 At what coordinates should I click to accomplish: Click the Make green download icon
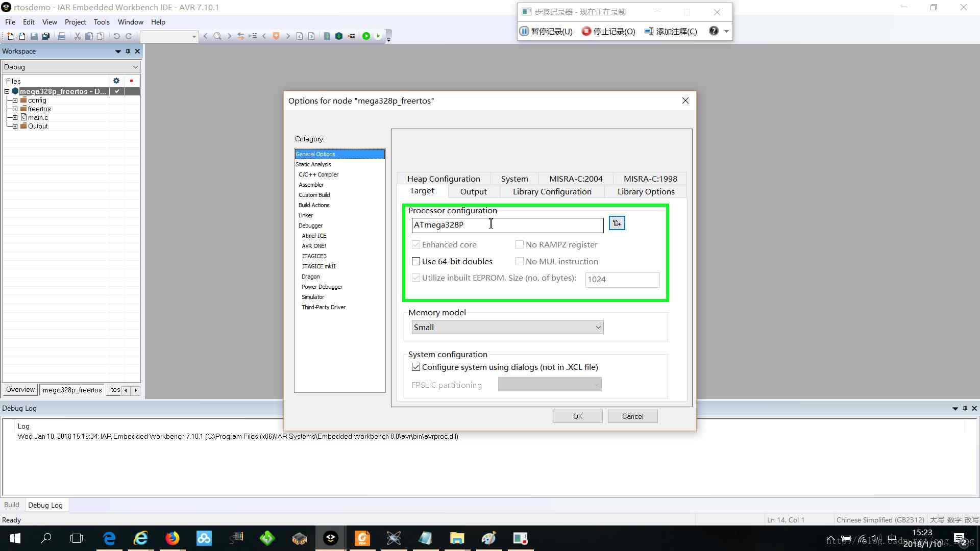pyautogui.click(x=339, y=36)
